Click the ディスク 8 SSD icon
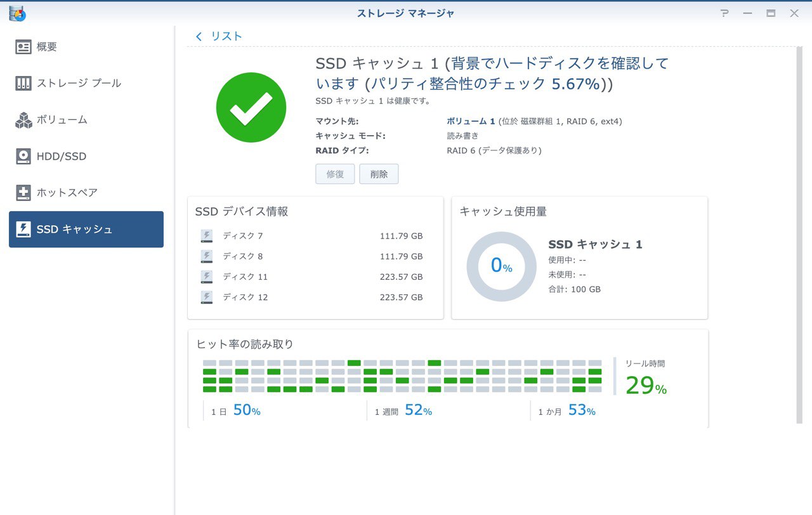The height and width of the screenshot is (515, 812). (x=207, y=256)
